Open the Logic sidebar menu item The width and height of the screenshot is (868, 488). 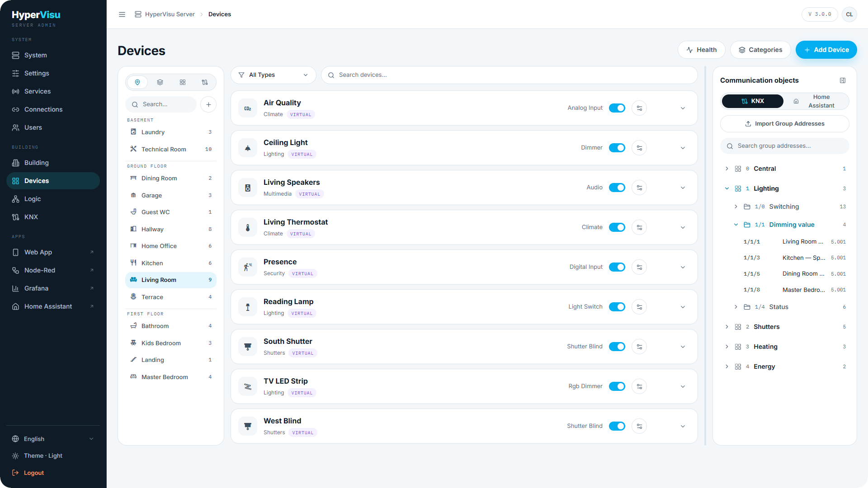(x=53, y=199)
